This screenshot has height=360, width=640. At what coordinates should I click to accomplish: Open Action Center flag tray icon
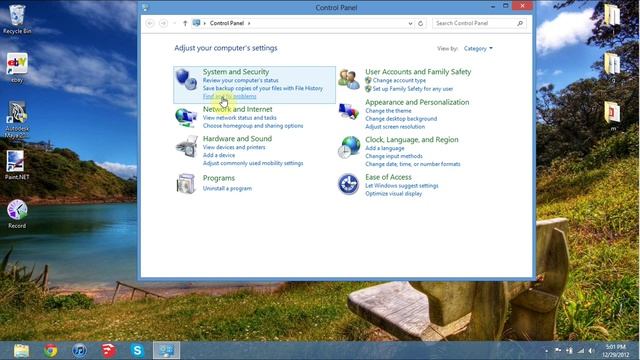pyautogui.click(x=558, y=351)
